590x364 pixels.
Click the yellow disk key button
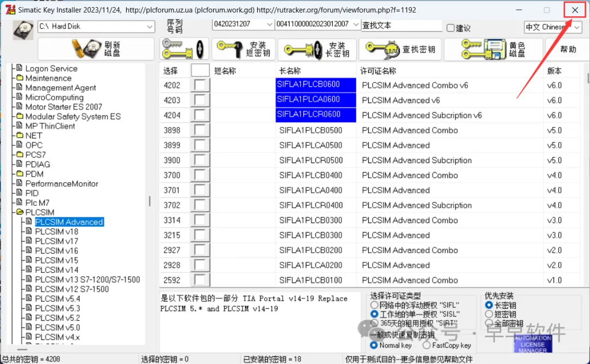tap(493, 49)
